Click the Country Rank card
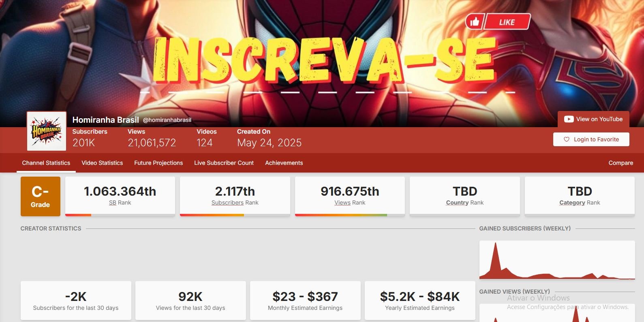 [465, 196]
